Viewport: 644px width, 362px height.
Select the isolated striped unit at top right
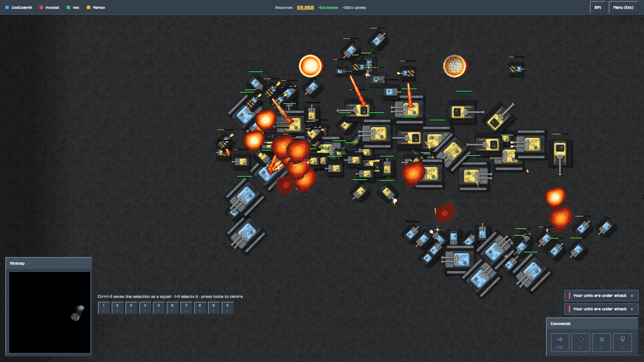517,69
